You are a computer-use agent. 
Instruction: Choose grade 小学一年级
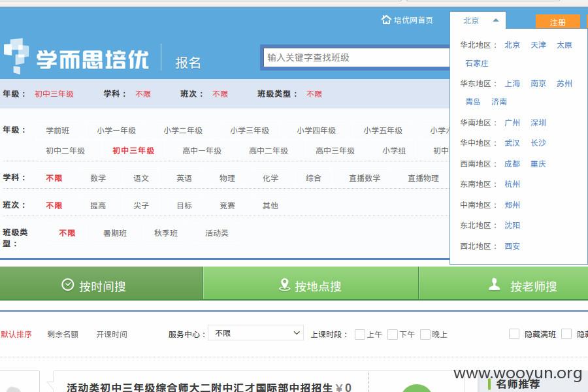[116, 131]
